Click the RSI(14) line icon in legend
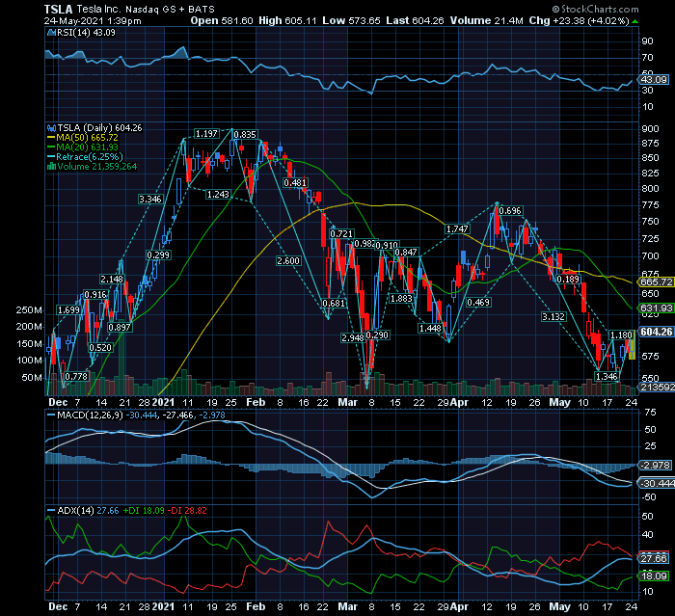675x616 pixels. [x=51, y=32]
